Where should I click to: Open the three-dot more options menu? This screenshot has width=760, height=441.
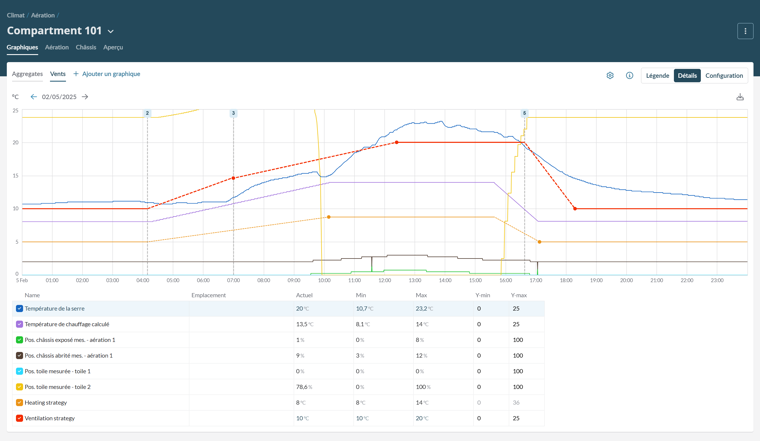pos(745,31)
